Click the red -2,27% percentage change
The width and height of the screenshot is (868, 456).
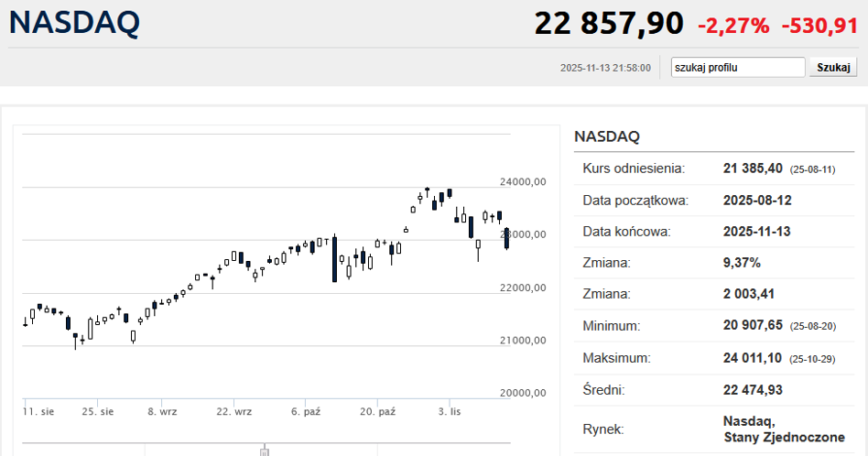(x=733, y=26)
